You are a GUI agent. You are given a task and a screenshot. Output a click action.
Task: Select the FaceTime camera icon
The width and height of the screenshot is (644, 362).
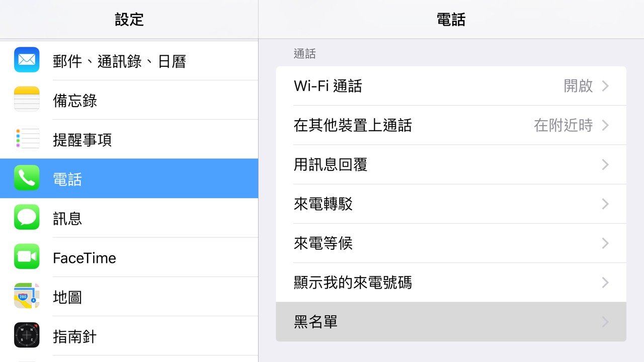[27, 256]
